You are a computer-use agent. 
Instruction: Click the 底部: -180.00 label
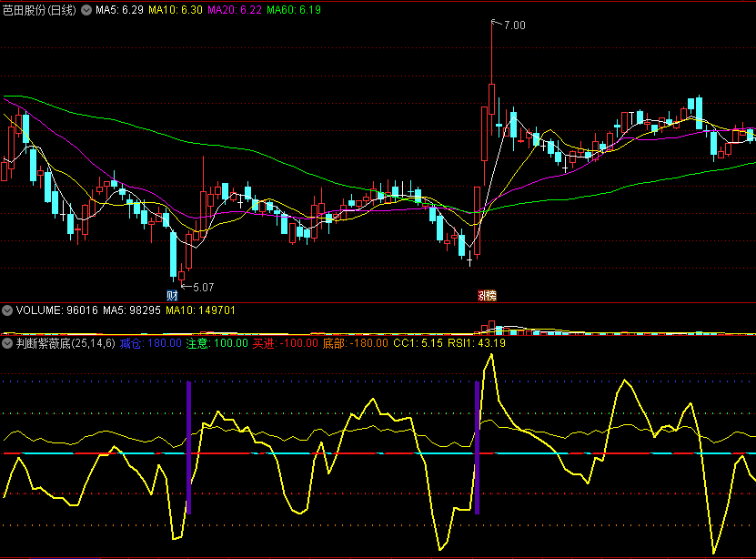pos(356,343)
